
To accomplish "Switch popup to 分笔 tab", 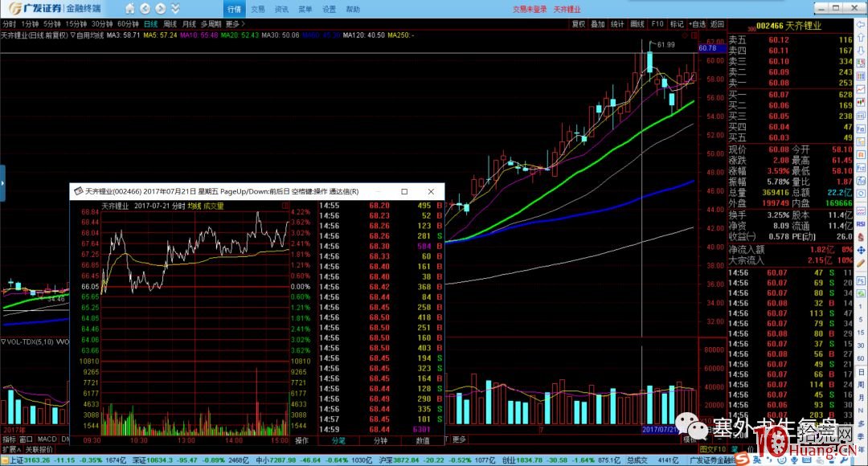I will pyautogui.click(x=338, y=440).
